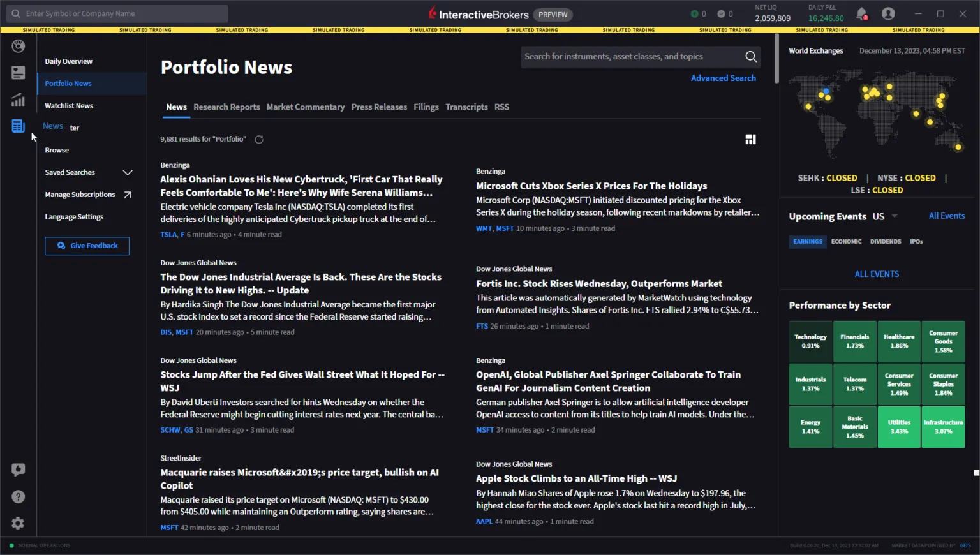The height and width of the screenshot is (555, 980).
Task: Click the news list vertical scrollbar
Action: pos(776,59)
